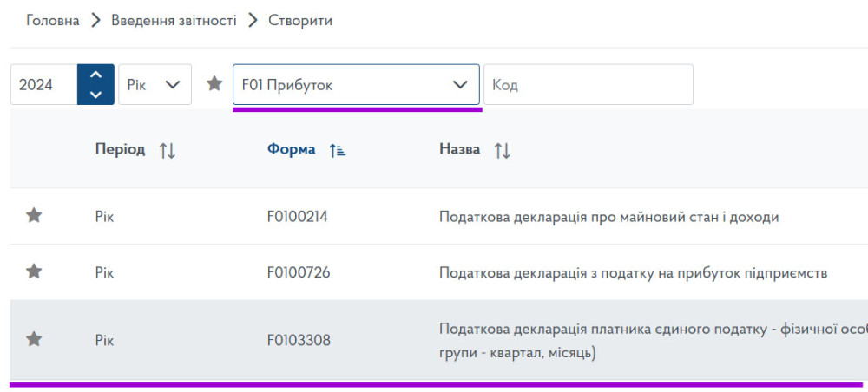Mark F0100726 row as favorite
This screenshot has height=392, width=868.
tap(34, 271)
